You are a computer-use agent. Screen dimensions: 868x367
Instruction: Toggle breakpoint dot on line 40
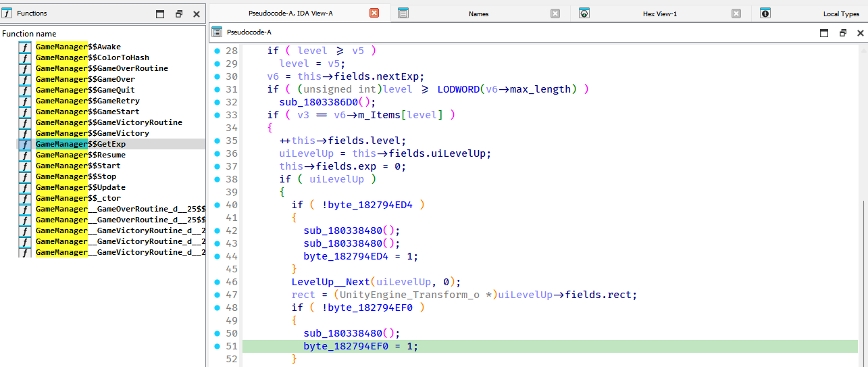[x=217, y=205]
